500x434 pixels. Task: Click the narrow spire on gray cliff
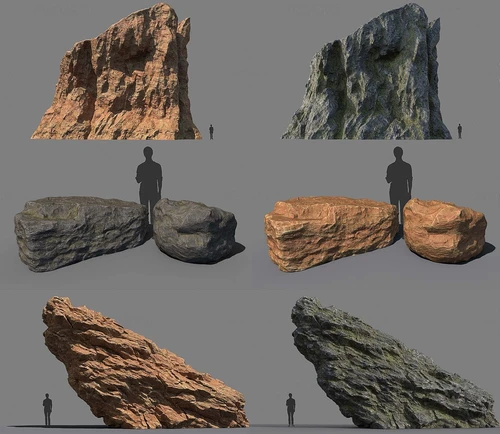tap(433, 43)
